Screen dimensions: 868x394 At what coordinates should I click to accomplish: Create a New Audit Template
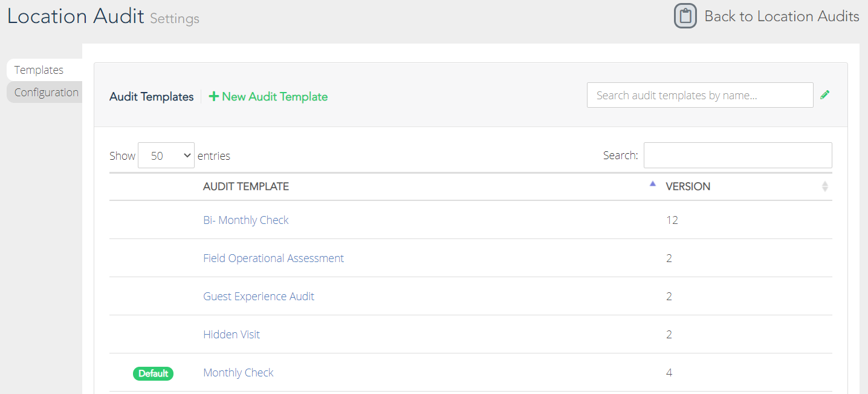pyautogui.click(x=268, y=96)
